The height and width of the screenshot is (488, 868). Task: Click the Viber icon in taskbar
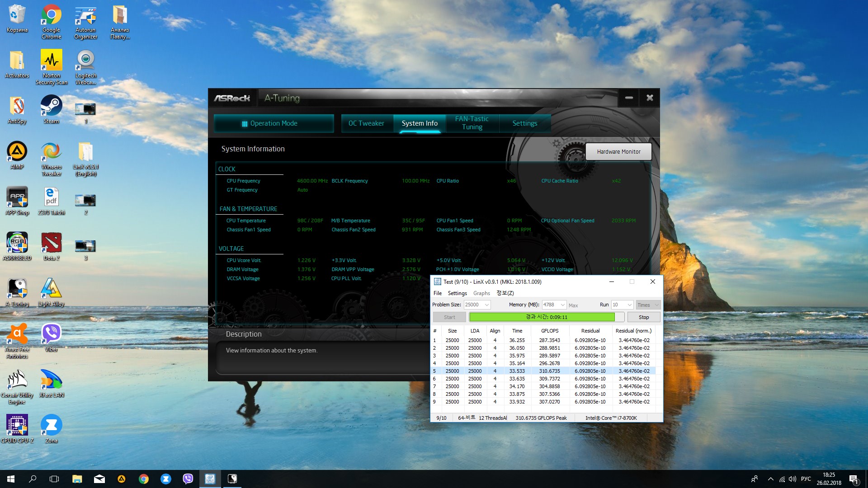(188, 479)
